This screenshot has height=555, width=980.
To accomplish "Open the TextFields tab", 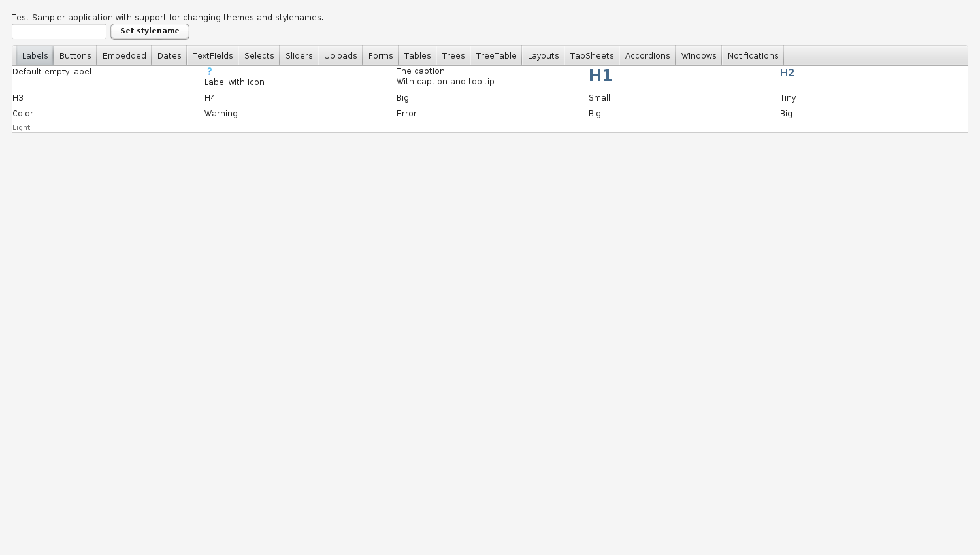I will tap(212, 56).
